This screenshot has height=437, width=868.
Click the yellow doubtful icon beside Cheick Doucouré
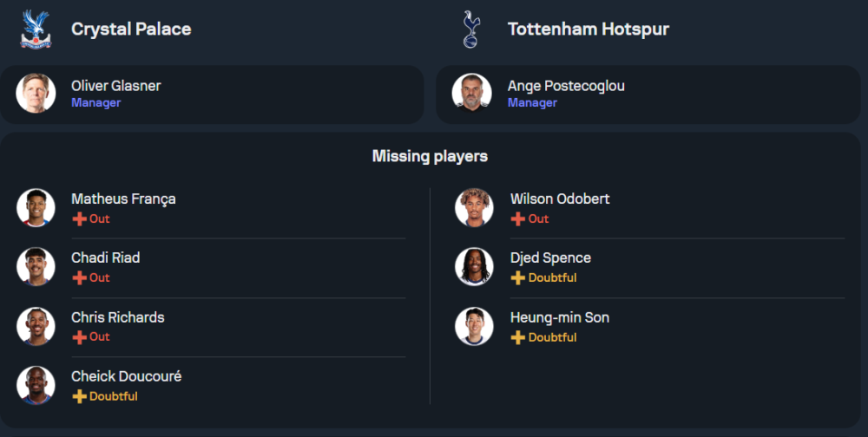[x=79, y=396]
